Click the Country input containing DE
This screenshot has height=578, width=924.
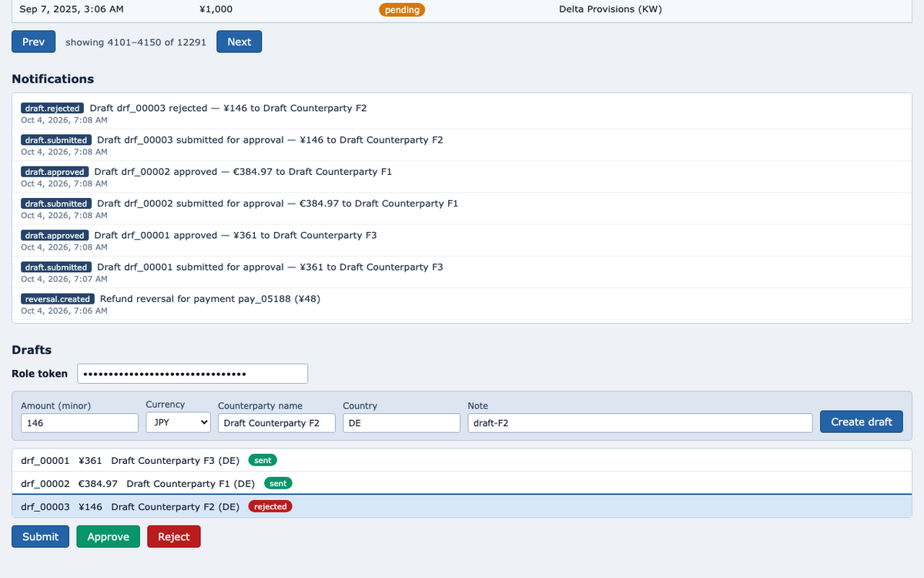[401, 422]
